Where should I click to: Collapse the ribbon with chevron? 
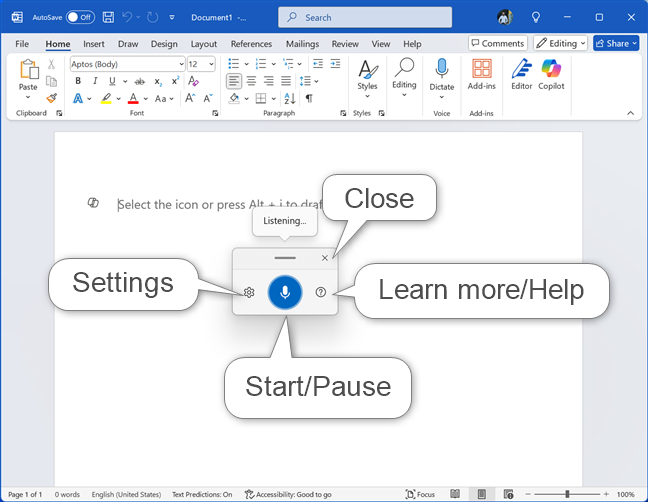(630, 113)
